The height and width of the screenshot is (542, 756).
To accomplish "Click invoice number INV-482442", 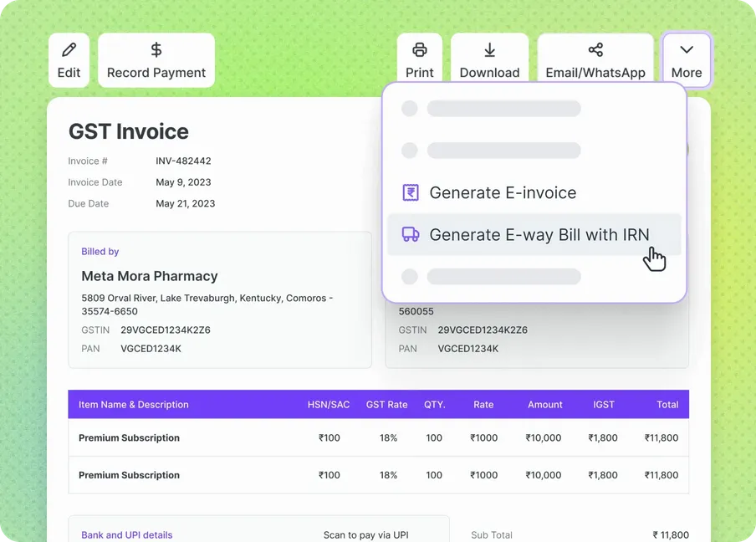I will [183, 161].
